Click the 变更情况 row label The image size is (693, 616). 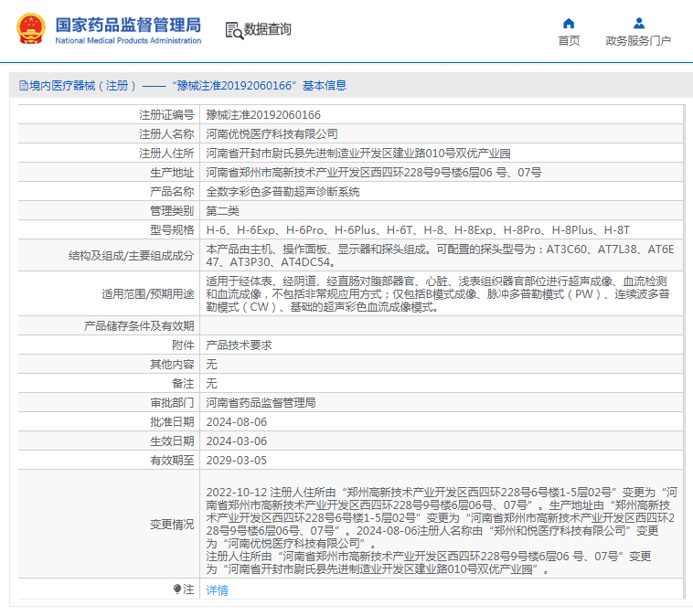pyautogui.click(x=172, y=524)
